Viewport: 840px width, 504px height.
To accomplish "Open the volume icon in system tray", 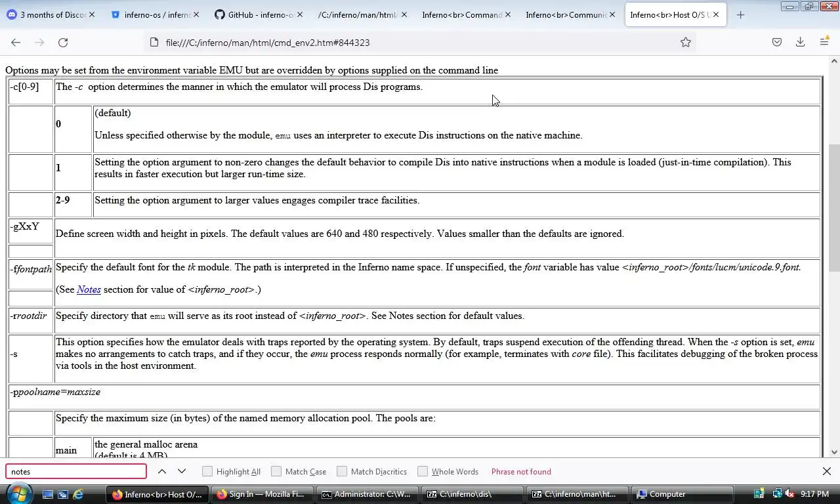I will [x=789, y=494].
